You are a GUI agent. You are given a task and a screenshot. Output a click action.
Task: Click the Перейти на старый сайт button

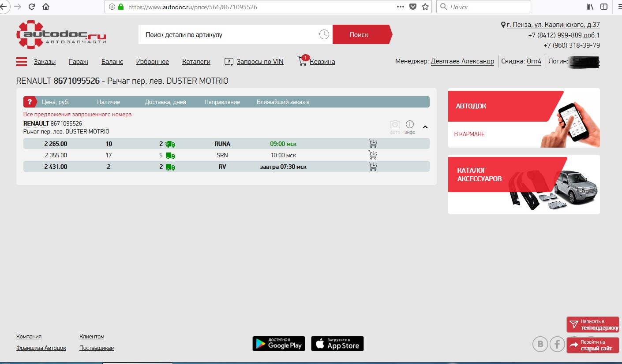[593, 345]
